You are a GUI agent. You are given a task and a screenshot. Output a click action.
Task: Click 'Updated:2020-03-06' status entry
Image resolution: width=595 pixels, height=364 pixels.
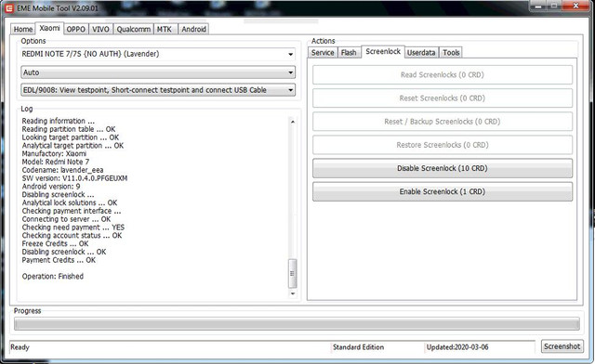457,347
